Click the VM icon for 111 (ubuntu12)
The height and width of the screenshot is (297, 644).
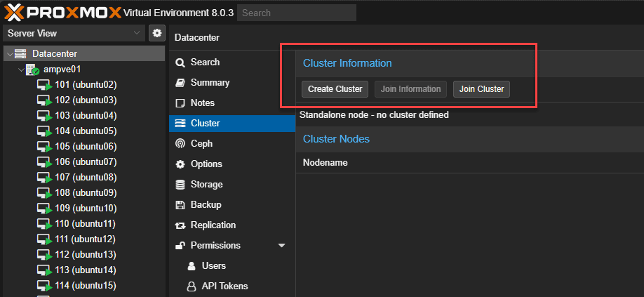coord(44,239)
